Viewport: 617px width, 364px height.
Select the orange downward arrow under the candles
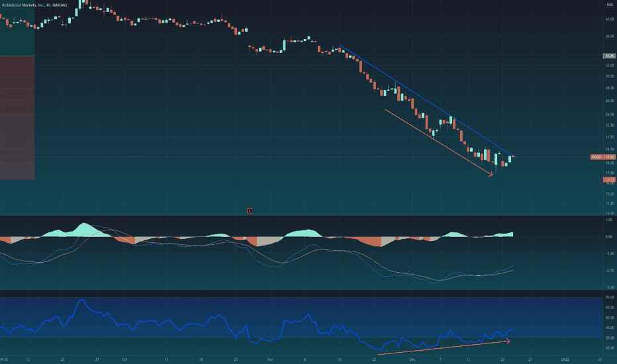tap(438, 142)
